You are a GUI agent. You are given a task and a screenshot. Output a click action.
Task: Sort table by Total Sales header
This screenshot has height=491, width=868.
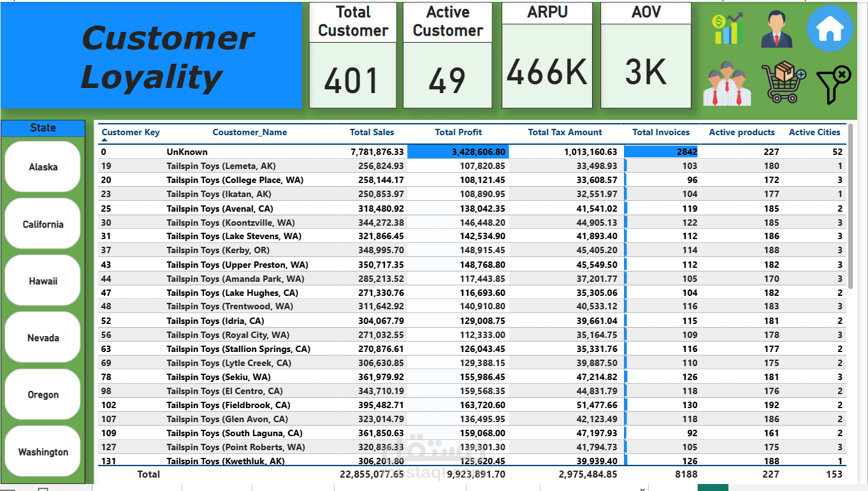click(372, 132)
